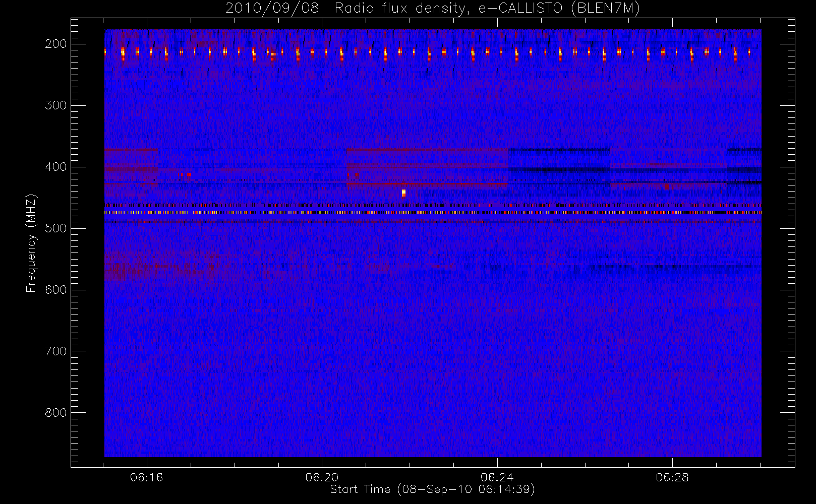816x504 pixels.
Task: Click the bright white burst near 440 MHz
Action: click(x=403, y=193)
